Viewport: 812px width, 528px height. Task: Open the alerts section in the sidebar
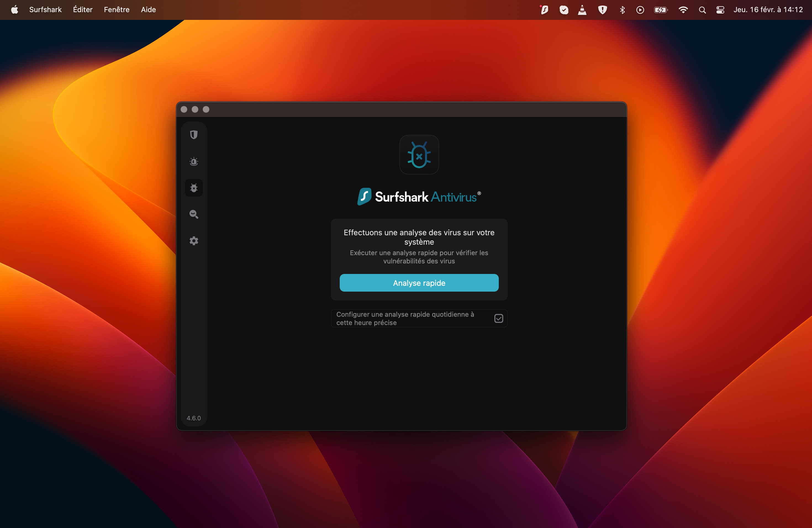[194, 161]
